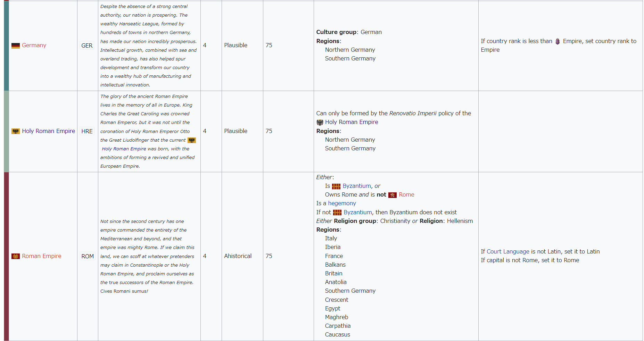
Task: Select the GER country tag
Action: coord(87,45)
